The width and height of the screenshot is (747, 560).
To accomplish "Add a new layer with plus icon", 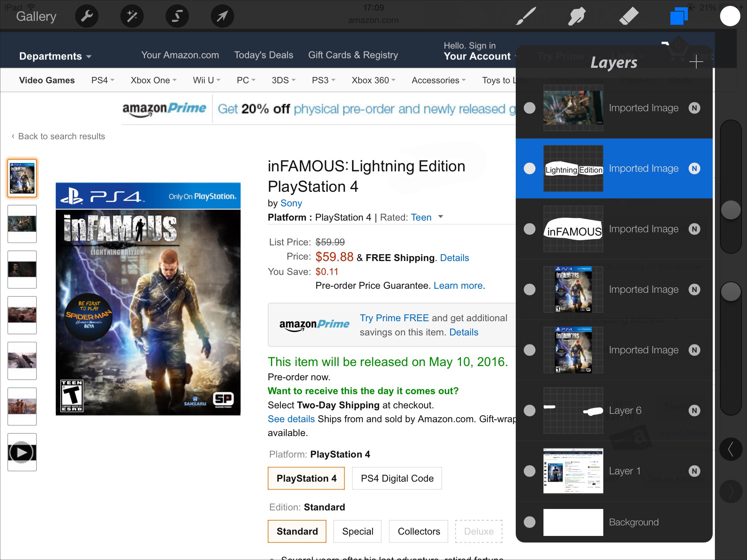I will tap(696, 62).
